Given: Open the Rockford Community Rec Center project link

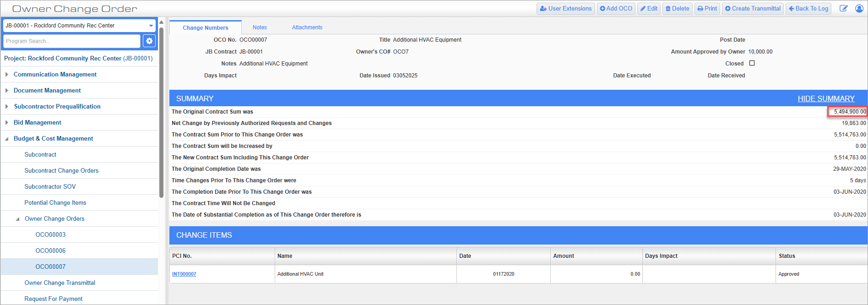Looking at the screenshot, I should pyautogui.click(x=78, y=58).
